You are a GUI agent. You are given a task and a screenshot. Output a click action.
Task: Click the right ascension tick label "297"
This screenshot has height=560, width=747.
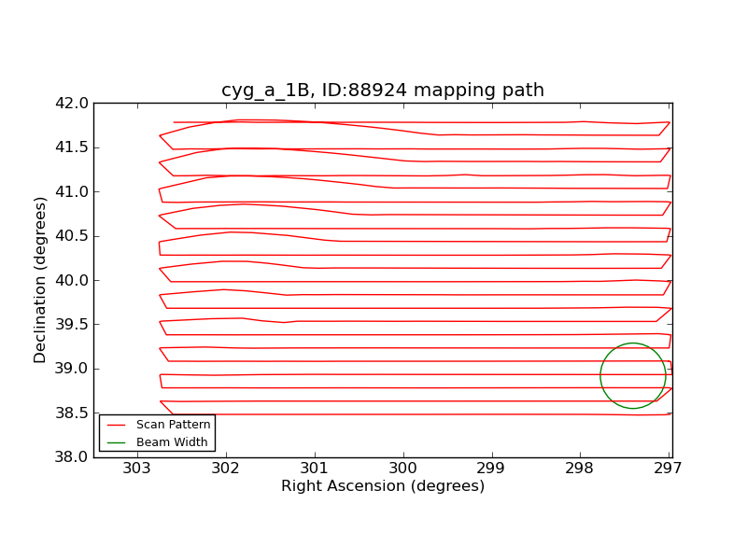pos(668,469)
